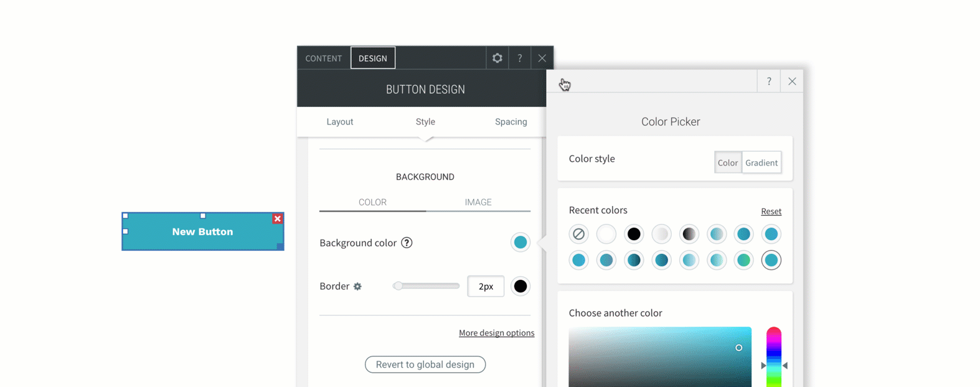This screenshot has height=387, width=980.
Task: Click the right hue slider arrow
Action: (785, 366)
